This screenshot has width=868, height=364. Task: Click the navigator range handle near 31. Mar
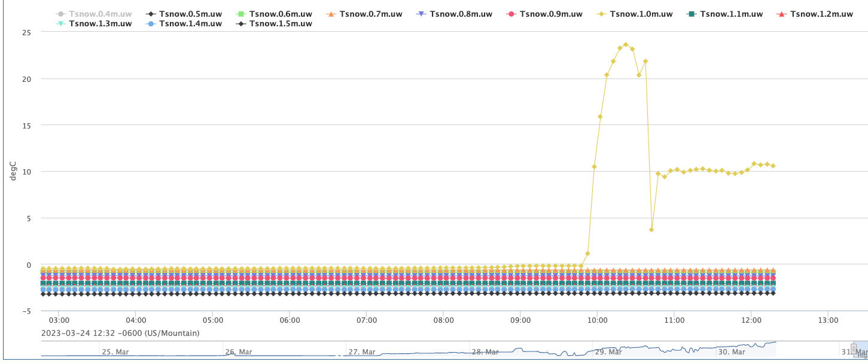pos(854,349)
